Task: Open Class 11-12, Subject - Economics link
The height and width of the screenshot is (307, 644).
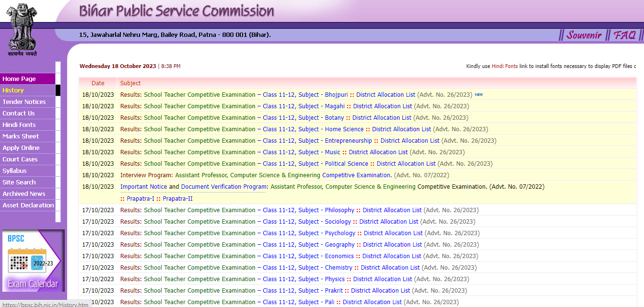Action: (x=308, y=256)
